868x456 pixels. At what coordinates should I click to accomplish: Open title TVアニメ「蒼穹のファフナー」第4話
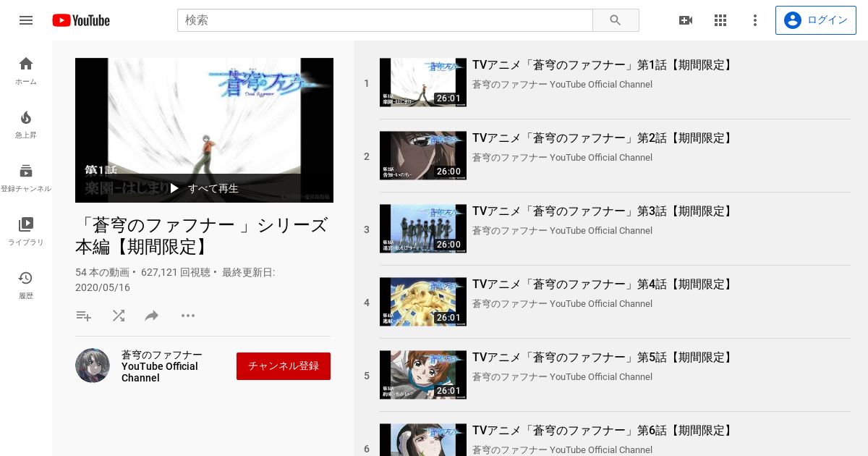coord(603,284)
